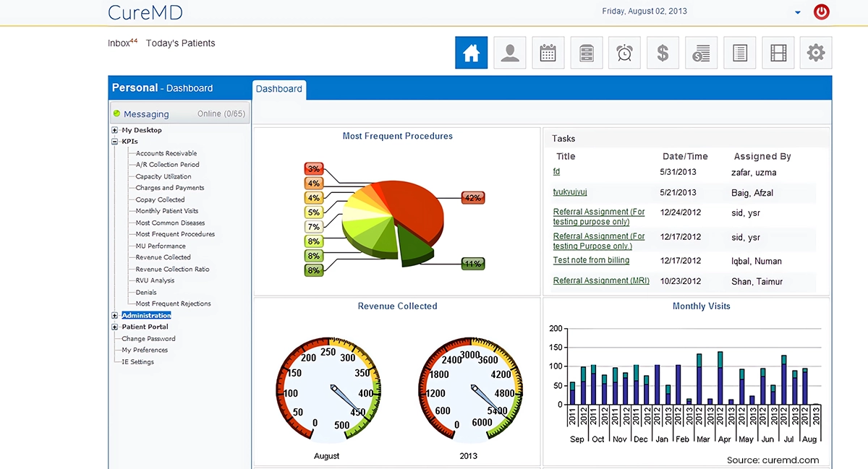Expand the Administration tree node
868x469 pixels.
point(114,315)
